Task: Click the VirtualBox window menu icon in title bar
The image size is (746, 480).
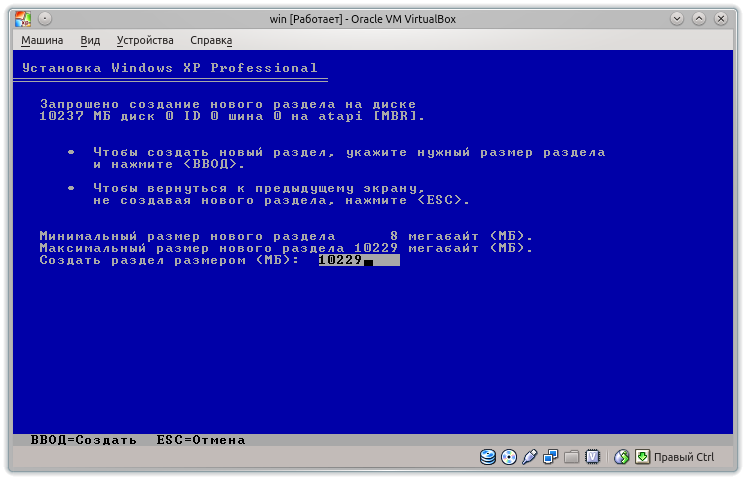Action: point(23,19)
